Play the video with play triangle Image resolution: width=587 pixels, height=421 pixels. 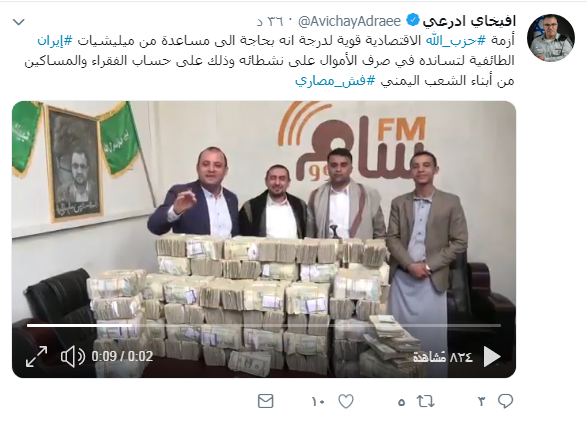(x=492, y=357)
